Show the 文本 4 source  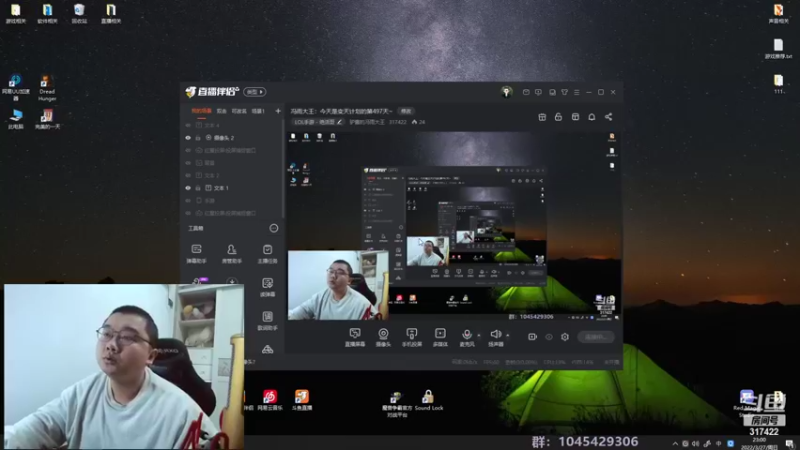pyautogui.click(x=188, y=125)
